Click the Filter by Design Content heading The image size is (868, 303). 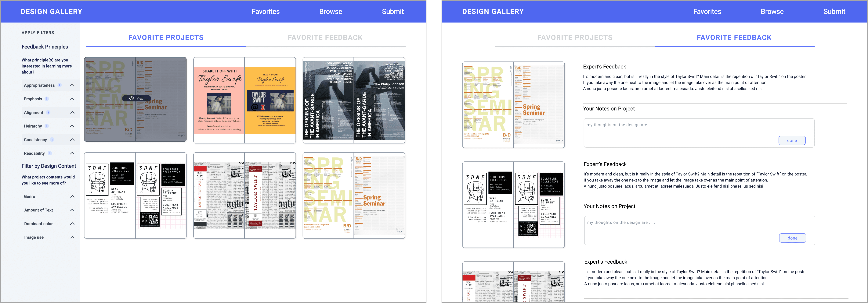click(x=49, y=166)
